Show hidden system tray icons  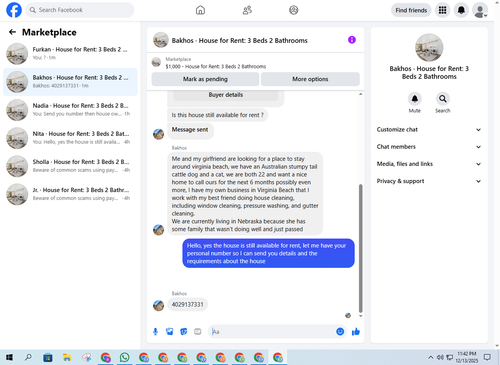431,357
